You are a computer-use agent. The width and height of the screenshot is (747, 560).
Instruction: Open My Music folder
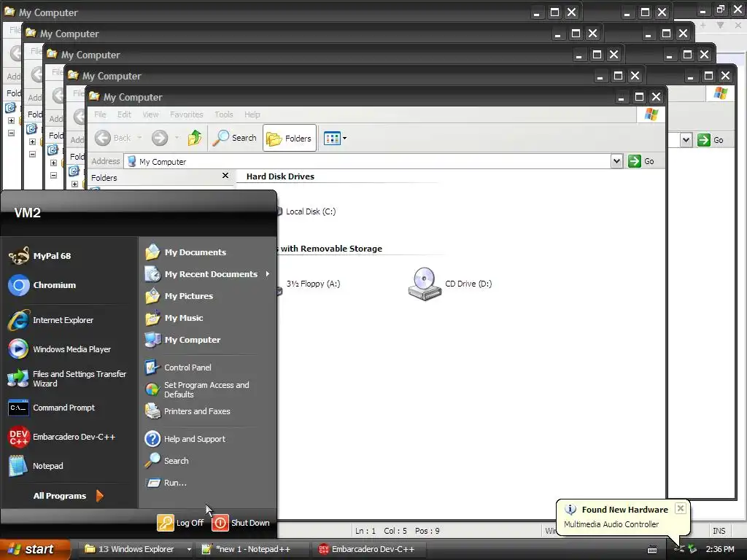pyautogui.click(x=174, y=318)
